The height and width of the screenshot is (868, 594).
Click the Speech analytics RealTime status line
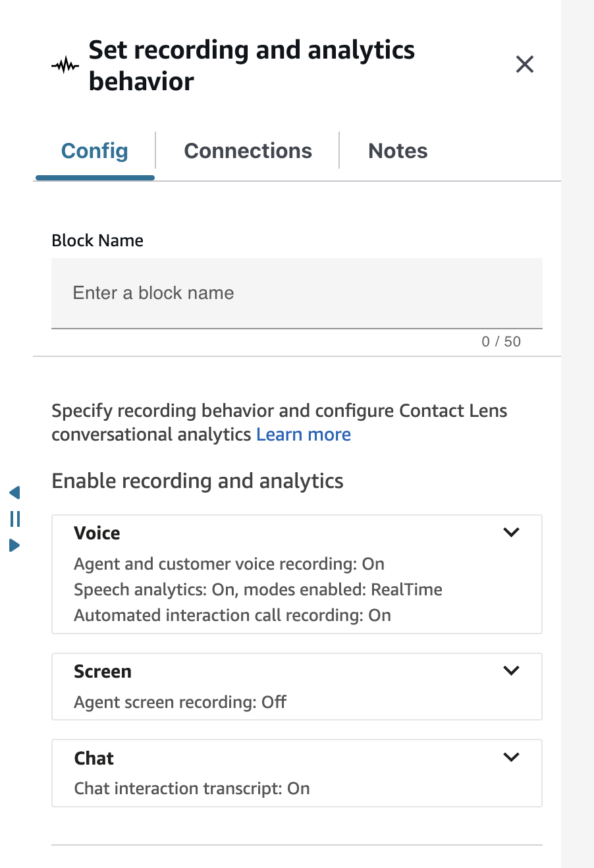click(x=257, y=589)
